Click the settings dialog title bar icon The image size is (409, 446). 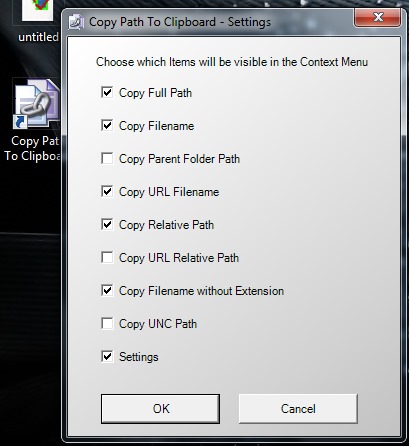point(76,22)
